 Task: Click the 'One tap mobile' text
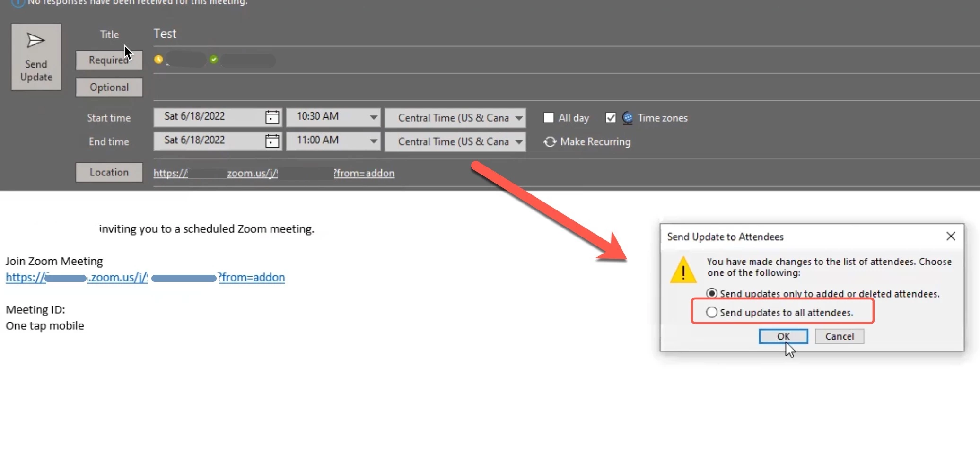(45, 325)
